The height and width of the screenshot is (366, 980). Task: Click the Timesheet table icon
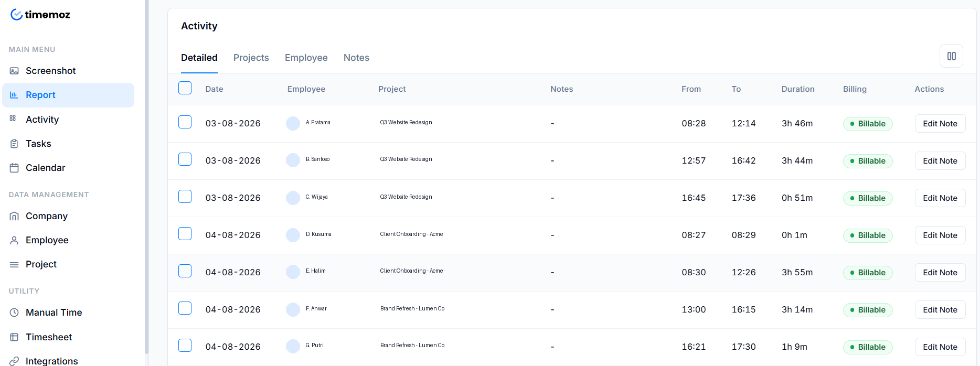point(14,337)
